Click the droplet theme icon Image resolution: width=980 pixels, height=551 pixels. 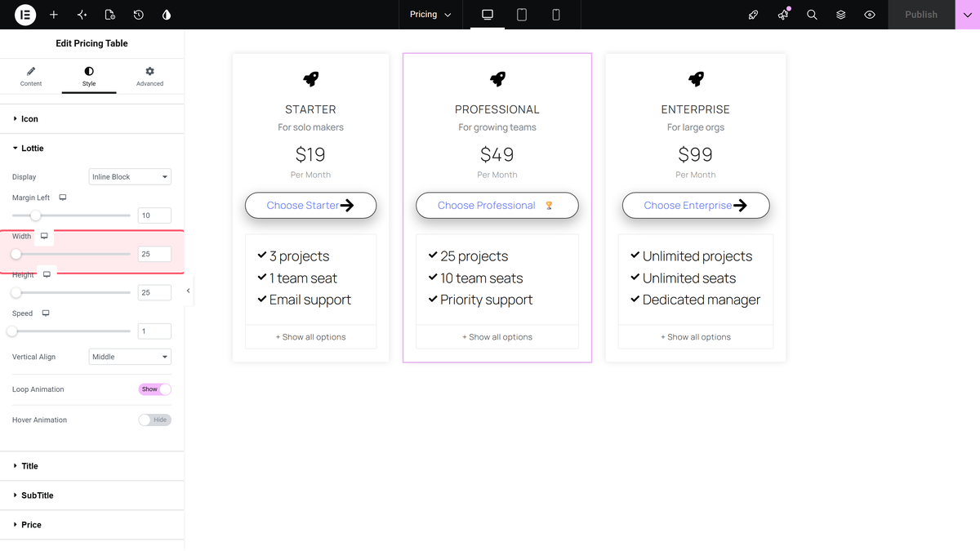[167, 15]
